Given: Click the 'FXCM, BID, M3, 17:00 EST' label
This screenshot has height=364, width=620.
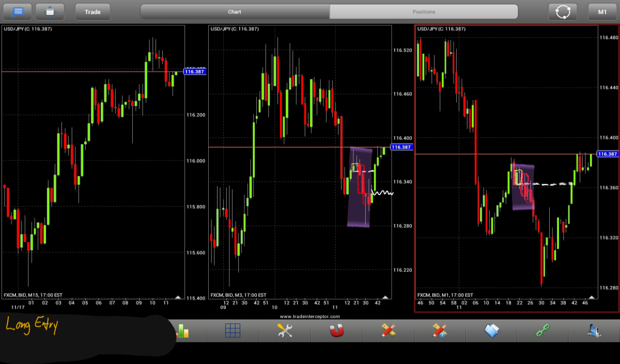Looking at the screenshot, I should pyautogui.click(x=238, y=295).
